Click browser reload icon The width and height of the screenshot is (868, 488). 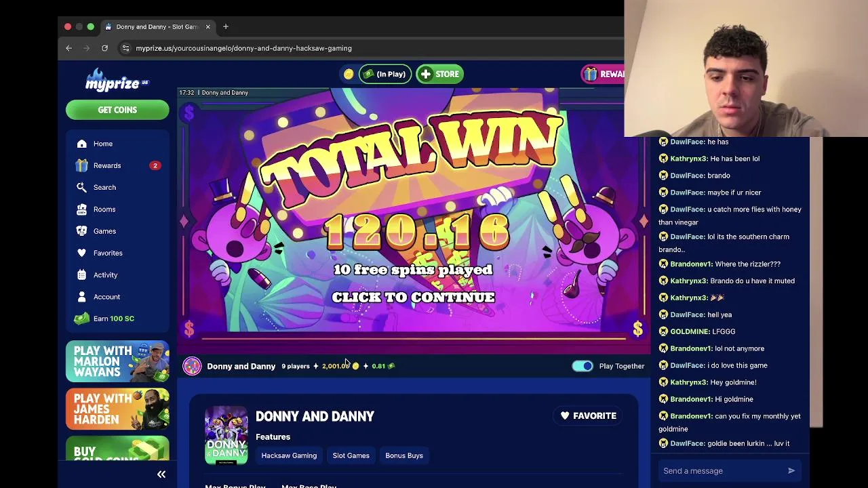click(104, 48)
